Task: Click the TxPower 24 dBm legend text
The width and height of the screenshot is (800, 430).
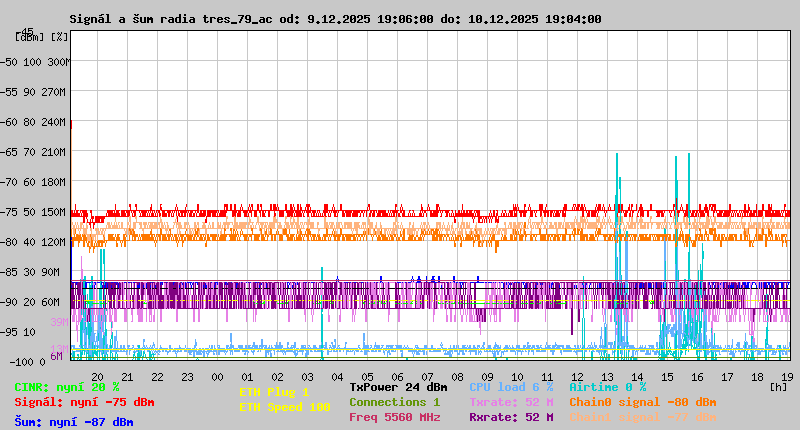Action: (398, 387)
